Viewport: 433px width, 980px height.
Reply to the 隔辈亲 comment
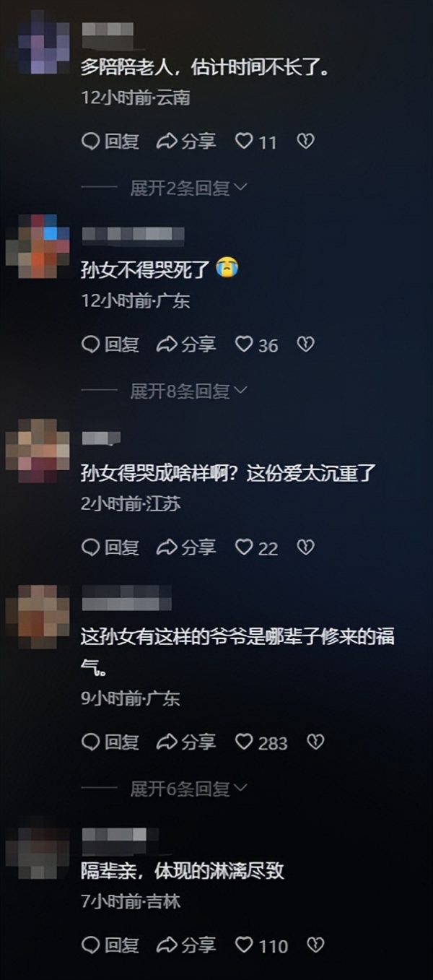pyautogui.click(x=110, y=945)
